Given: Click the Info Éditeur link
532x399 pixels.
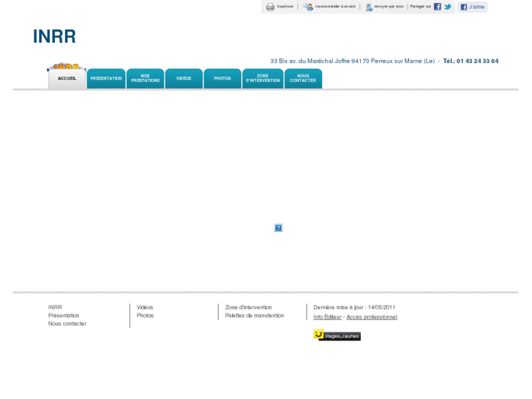Looking at the screenshot, I should point(327,317).
